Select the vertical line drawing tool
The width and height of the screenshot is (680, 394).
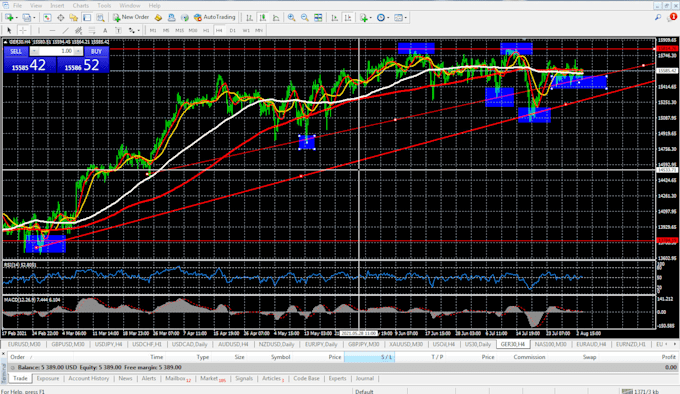pos(39,30)
